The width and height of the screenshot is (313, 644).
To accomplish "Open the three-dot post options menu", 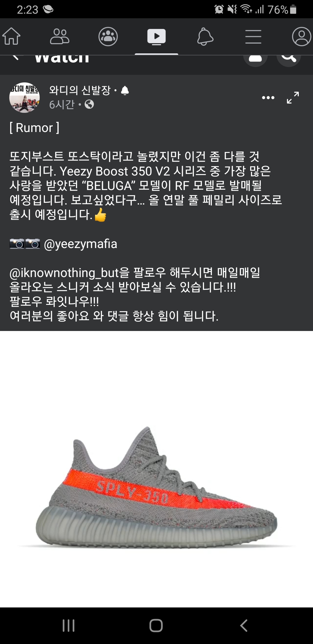I will click(x=268, y=97).
